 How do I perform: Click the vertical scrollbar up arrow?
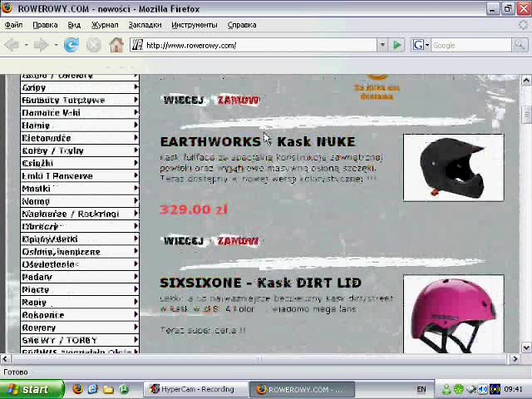pos(526,81)
